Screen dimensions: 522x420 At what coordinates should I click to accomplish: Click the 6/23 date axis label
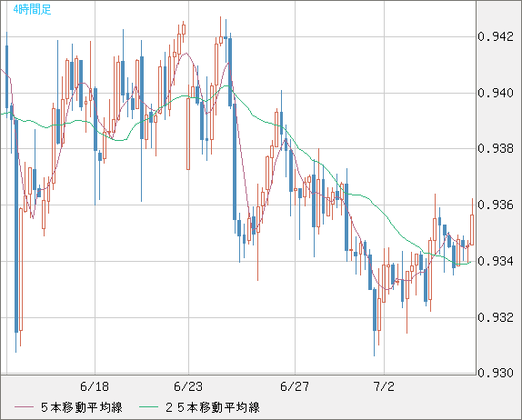[x=188, y=386]
